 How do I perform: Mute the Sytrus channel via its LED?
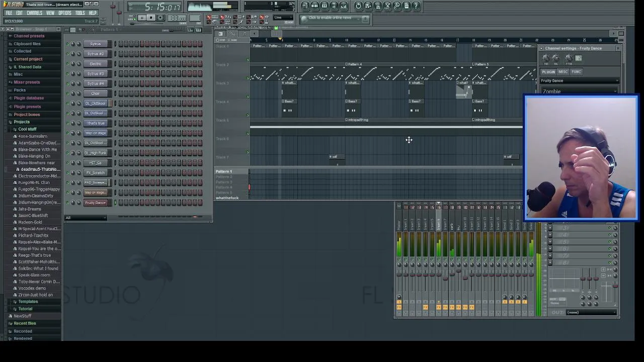(67, 44)
